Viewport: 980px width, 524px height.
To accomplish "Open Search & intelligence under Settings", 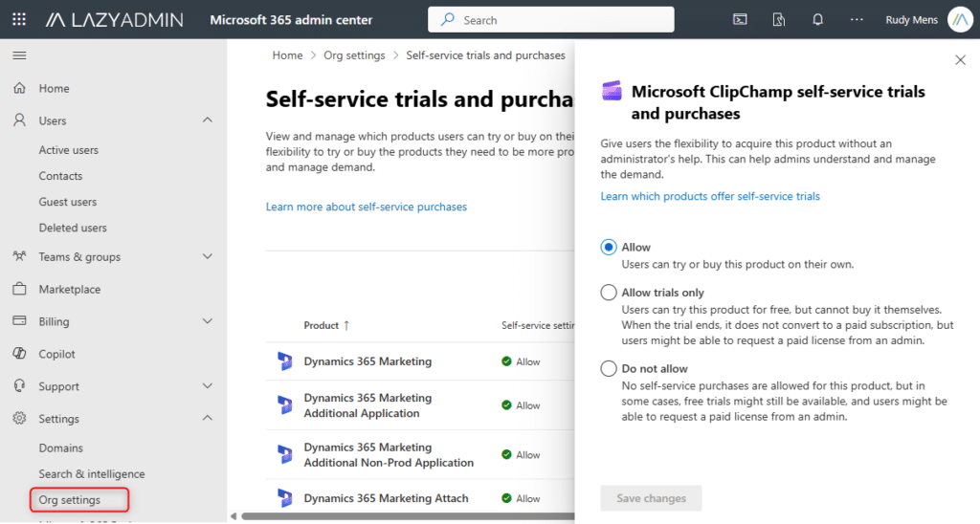I will pyautogui.click(x=92, y=474).
